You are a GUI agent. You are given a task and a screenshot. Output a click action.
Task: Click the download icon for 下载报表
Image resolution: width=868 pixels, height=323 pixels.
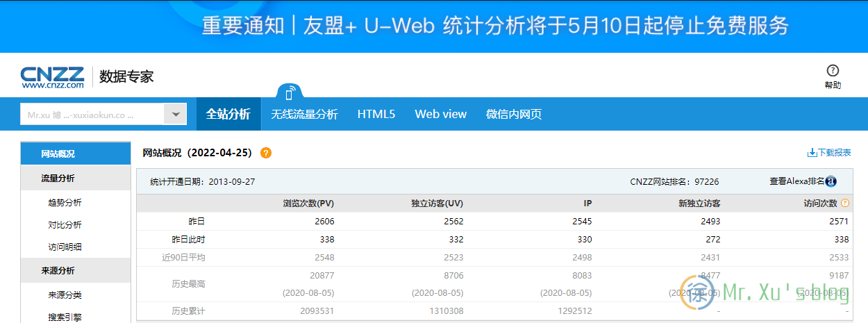pyautogui.click(x=812, y=153)
